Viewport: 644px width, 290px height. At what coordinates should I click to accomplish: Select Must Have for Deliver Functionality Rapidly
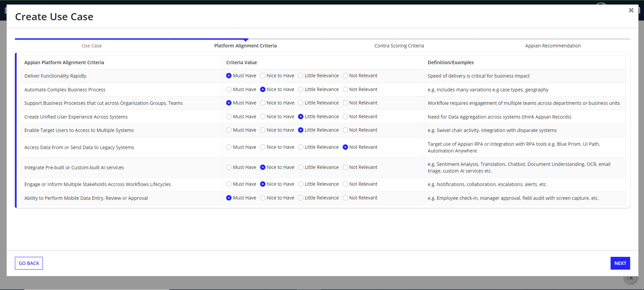pos(228,76)
